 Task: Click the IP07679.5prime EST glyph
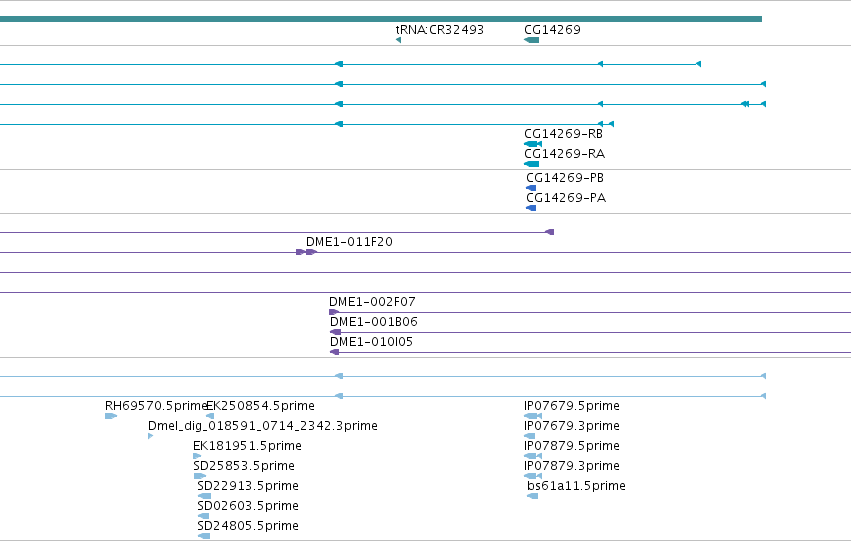coord(533,416)
